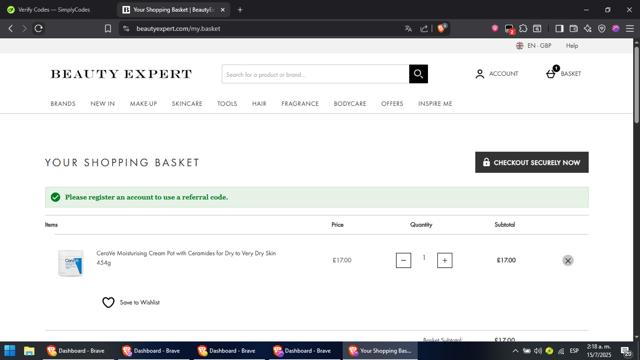Viewport: 640px width, 360px height.
Task: Click the ESP keyboard language indicator
Action: tap(574, 351)
